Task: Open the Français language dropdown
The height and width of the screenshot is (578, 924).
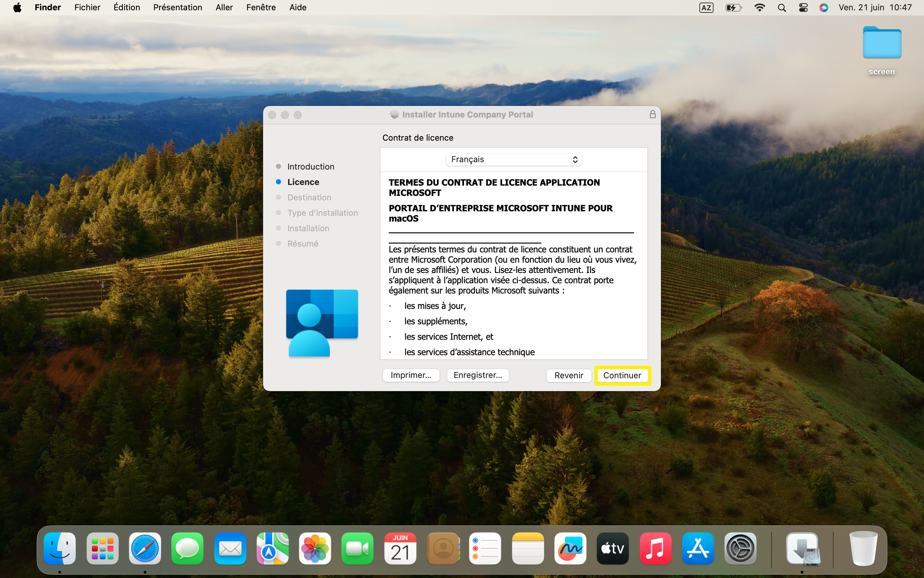Action: [x=514, y=159]
